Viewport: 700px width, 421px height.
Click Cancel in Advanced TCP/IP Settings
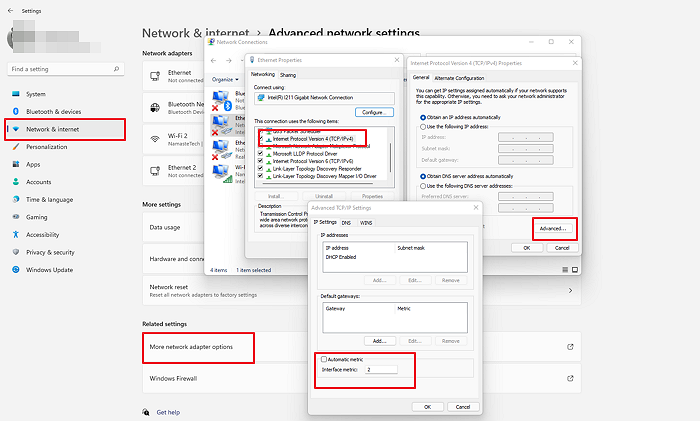point(463,407)
